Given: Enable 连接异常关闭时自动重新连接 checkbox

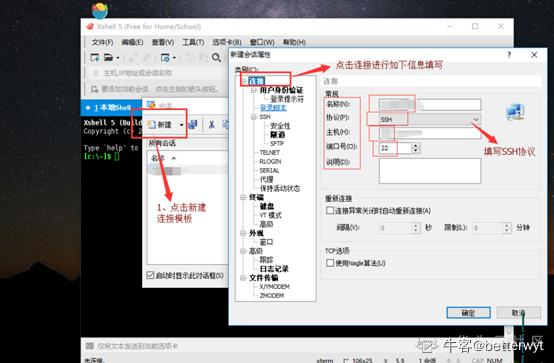Looking at the screenshot, I should point(330,211).
